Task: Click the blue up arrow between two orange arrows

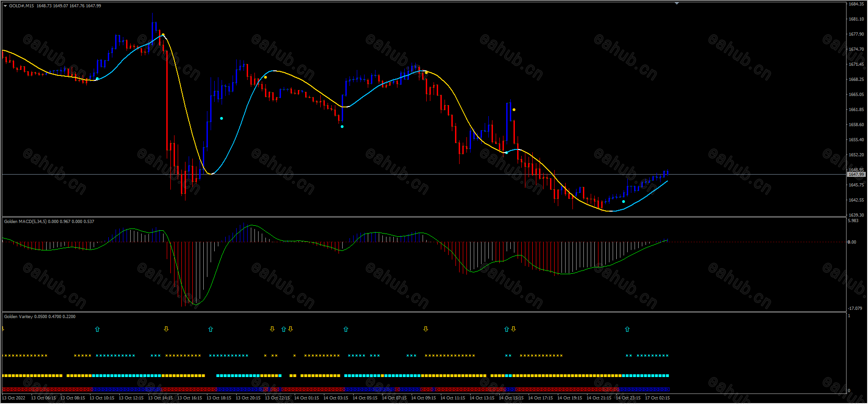Action: (284, 329)
